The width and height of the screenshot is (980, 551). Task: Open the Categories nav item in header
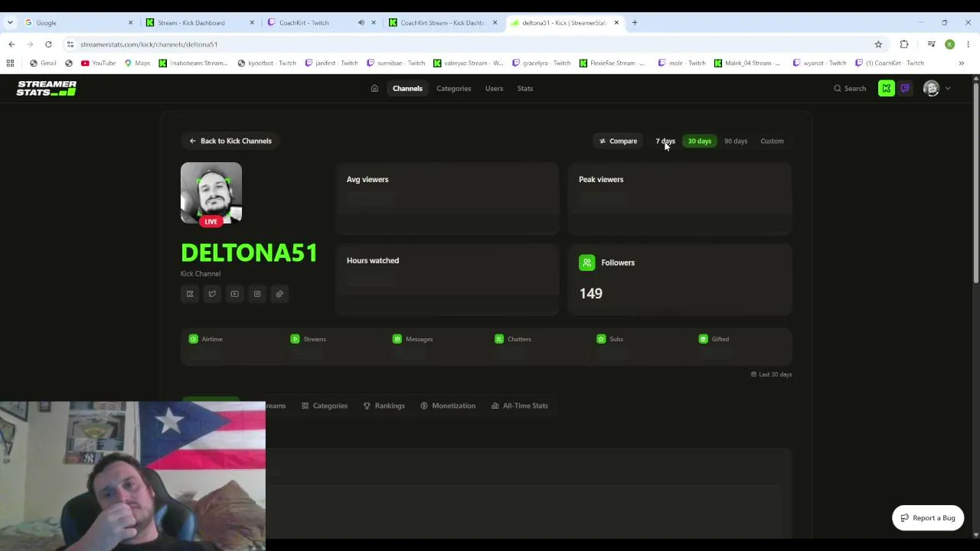pos(453,89)
